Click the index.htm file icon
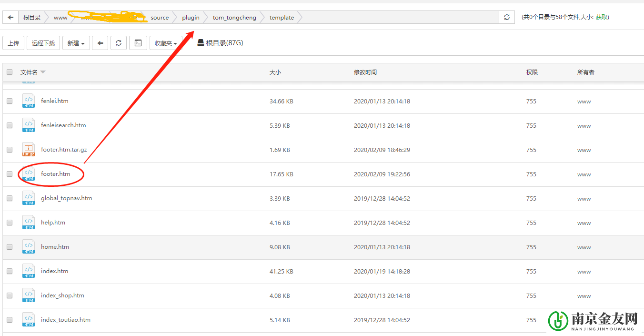The image size is (644, 336). pyautogui.click(x=29, y=271)
